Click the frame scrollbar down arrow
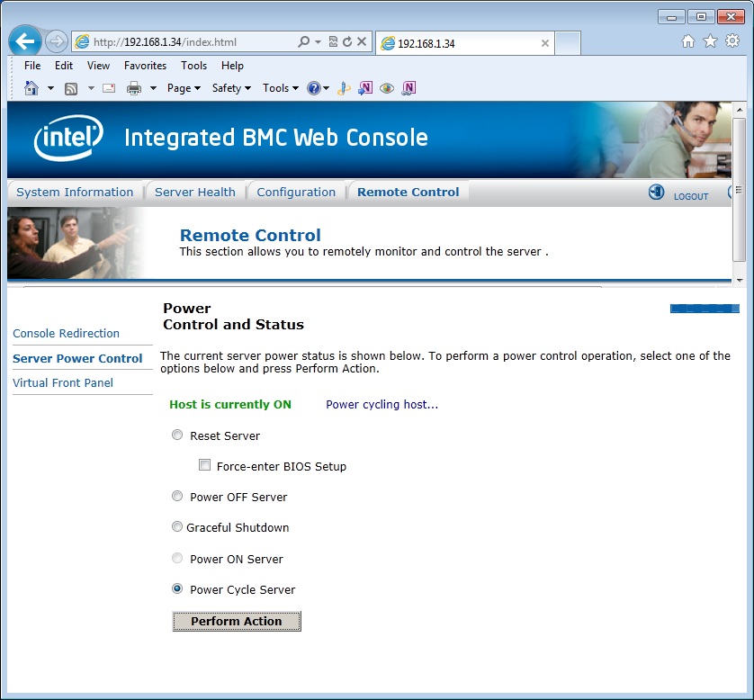Image resolution: width=754 pixels, height=700 pixels. coord(739,281)
